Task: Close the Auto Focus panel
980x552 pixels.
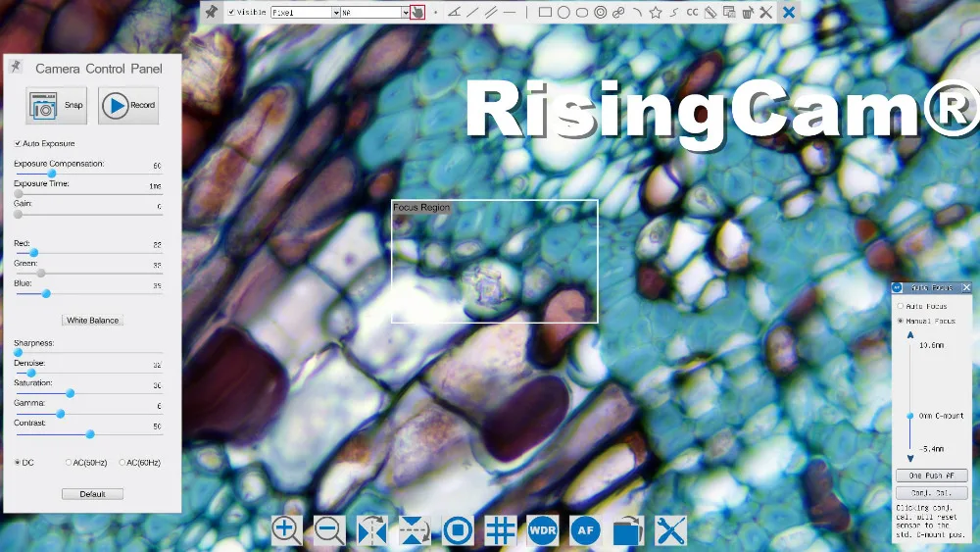Action: [x=966, y=287]
